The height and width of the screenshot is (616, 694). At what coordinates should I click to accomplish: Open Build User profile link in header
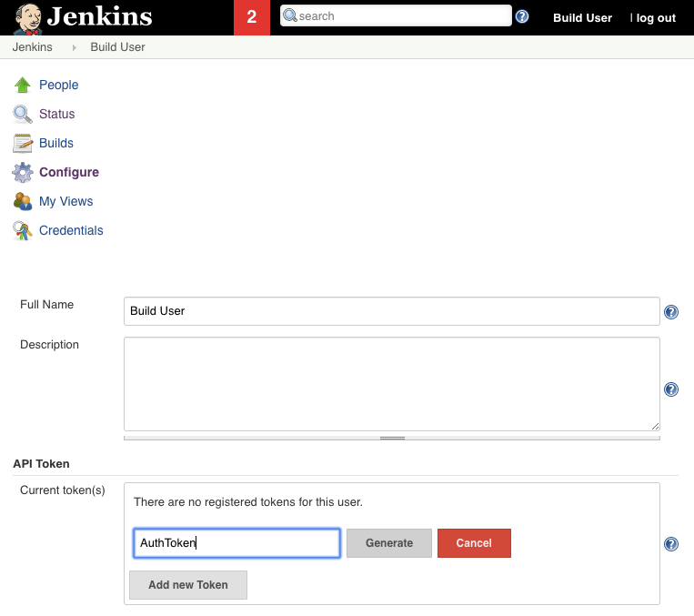582,17
